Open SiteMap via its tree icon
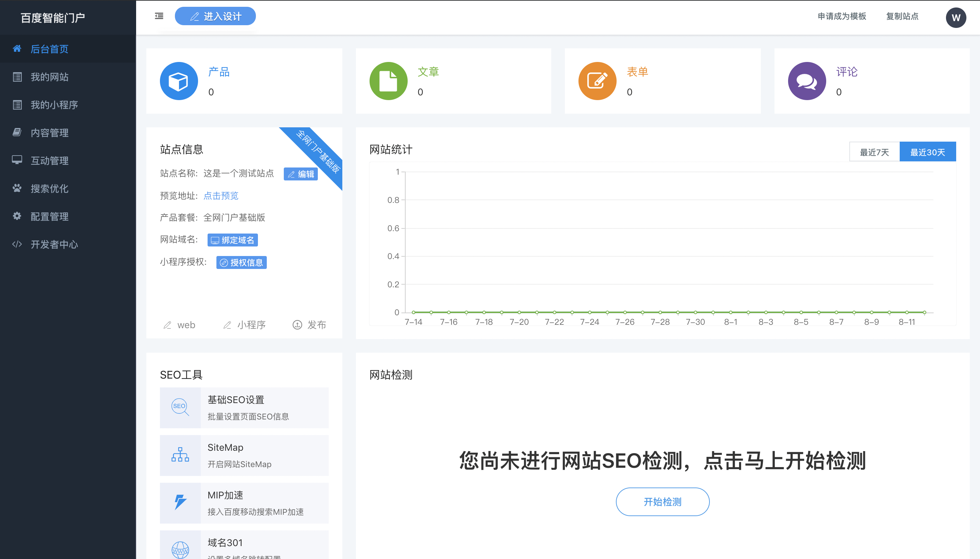The height and width of the screenshot is (559, 980). tap(180, 456)
